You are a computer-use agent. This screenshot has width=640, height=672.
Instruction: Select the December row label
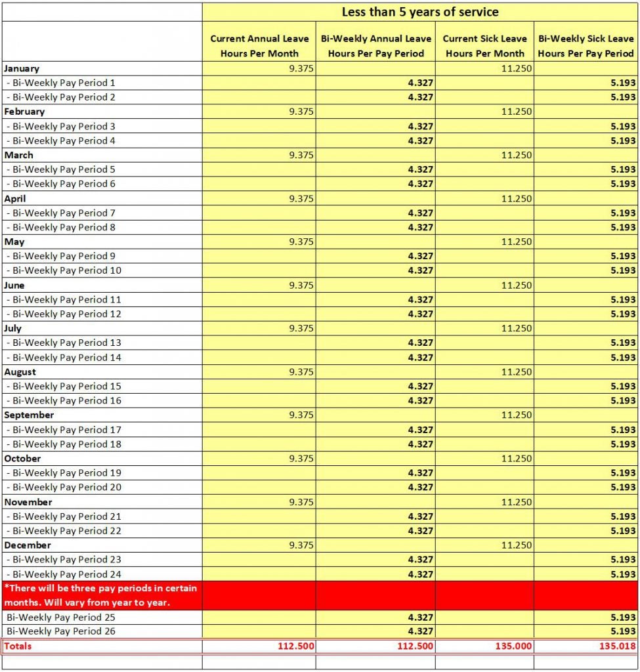pyautogui.click(x=28, y=545)
